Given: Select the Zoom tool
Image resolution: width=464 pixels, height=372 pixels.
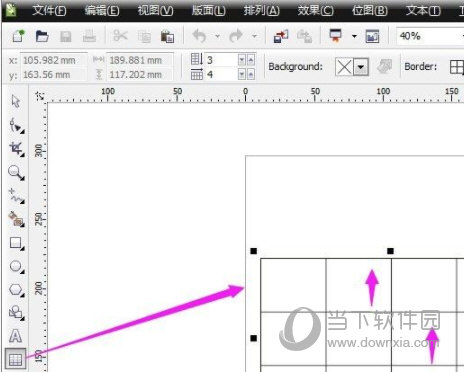Looking at the screenshot, I should 16,173.
